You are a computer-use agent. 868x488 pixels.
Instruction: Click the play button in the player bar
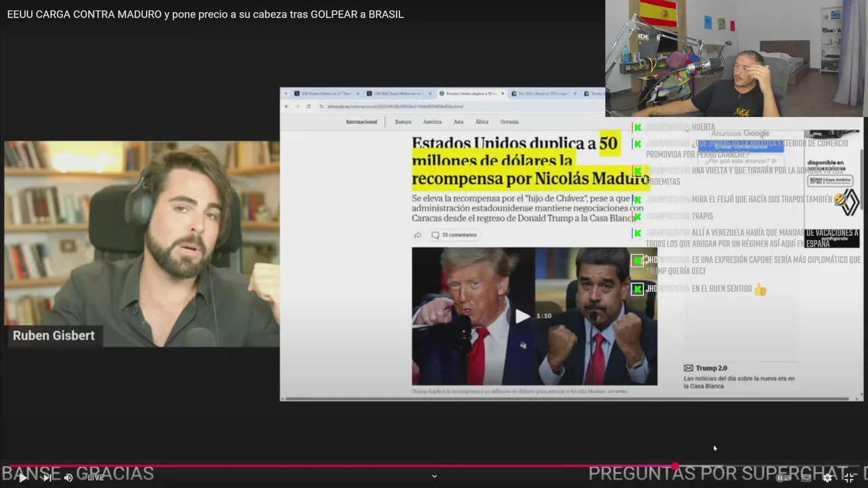point(22,477)
